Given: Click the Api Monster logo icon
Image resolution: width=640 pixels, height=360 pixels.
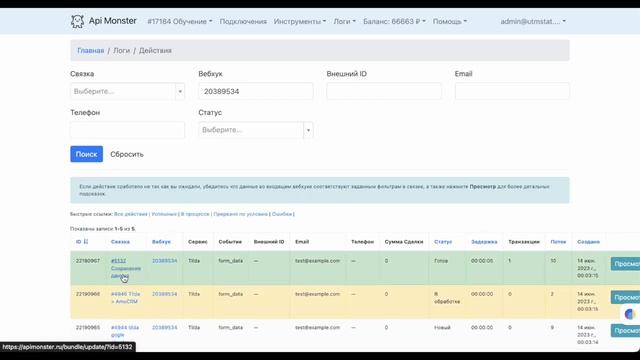Looking at the screenshot, I should point(77,21).
